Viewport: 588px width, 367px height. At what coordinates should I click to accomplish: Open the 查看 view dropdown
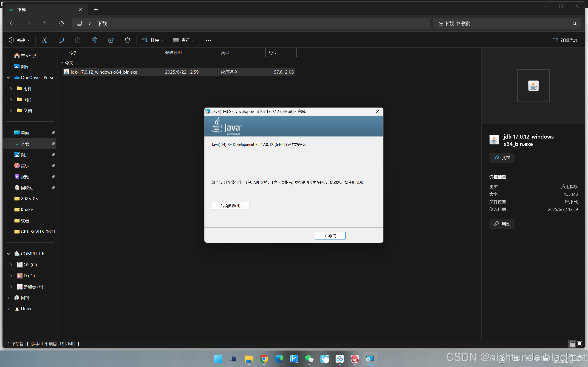coord(184,40)
